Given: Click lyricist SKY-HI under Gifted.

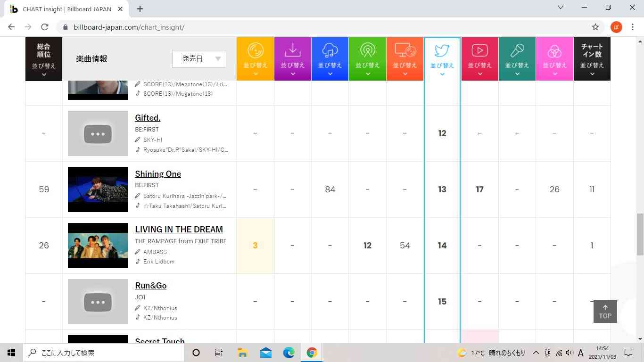Looking at the screenshot, I should [x=153, y=140].
